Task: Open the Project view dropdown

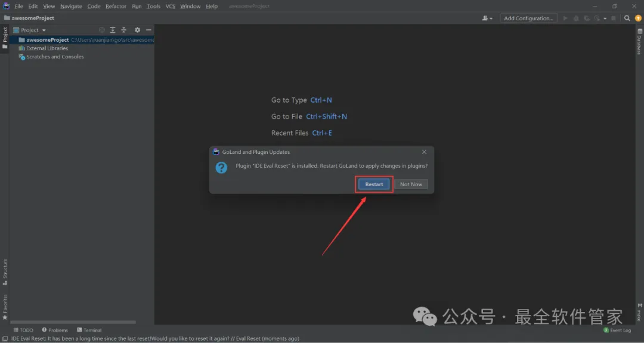Action: point(30,30)
